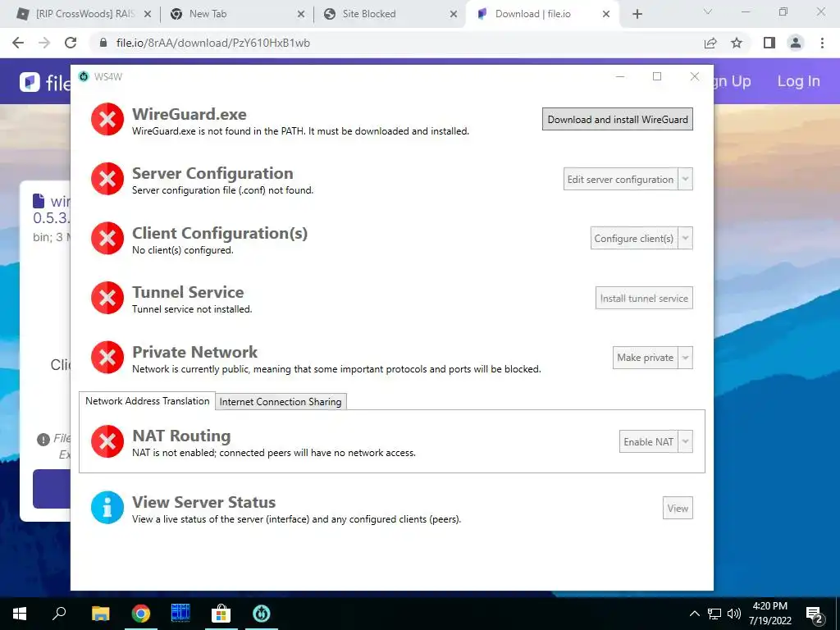
Task: Click Make private button
Action: pyautogui.click(x=645, y=358)
